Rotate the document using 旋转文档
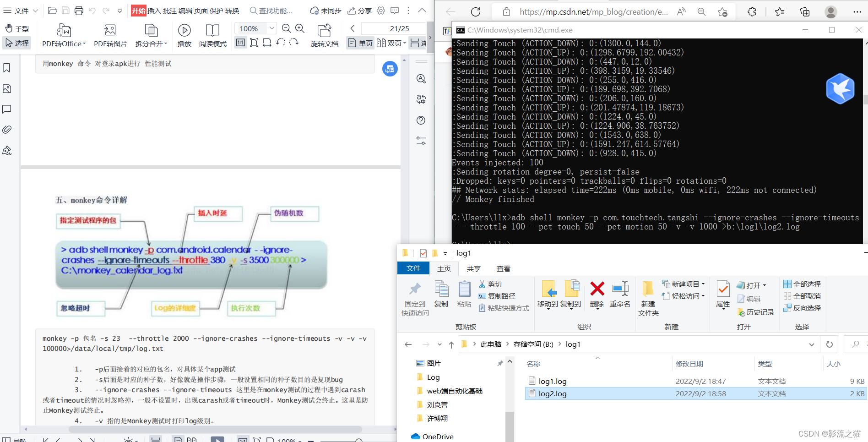Viewport: 868px width, 442px height. pyautogui.click(x=324, y=35)
